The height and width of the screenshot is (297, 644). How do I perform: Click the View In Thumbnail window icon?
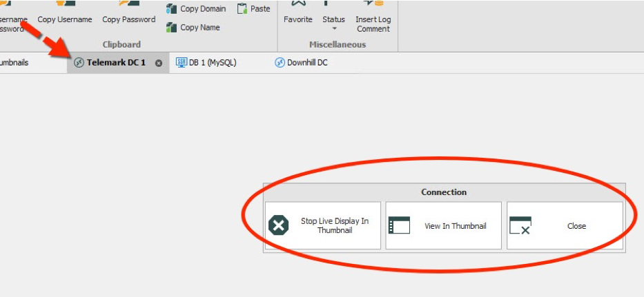click(x=399, y=225)
